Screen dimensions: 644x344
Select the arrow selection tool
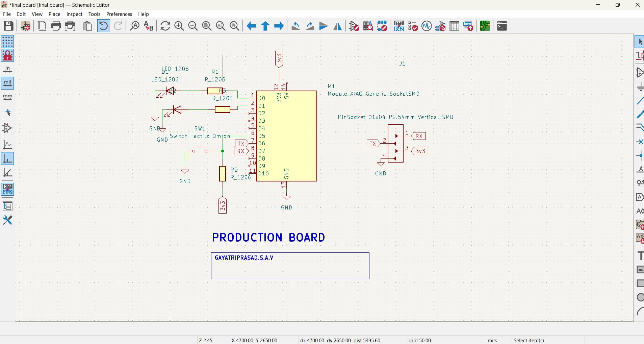[x=639, y=42]
